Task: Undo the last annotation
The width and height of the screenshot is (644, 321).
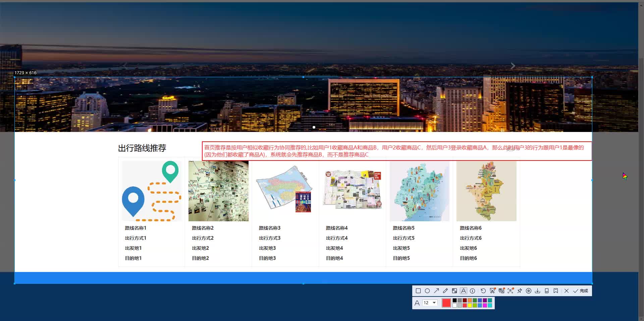Action: tap(483, 291)
